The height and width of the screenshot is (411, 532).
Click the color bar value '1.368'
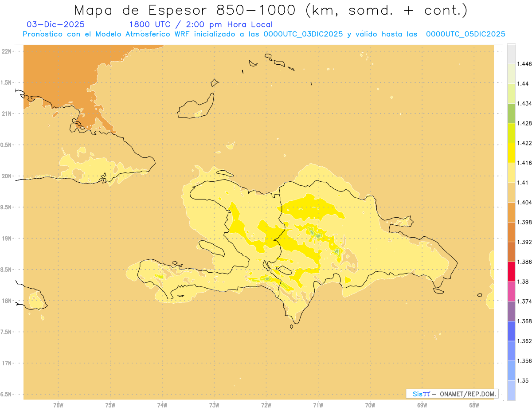pyautogui.click(x=524, y=321)
